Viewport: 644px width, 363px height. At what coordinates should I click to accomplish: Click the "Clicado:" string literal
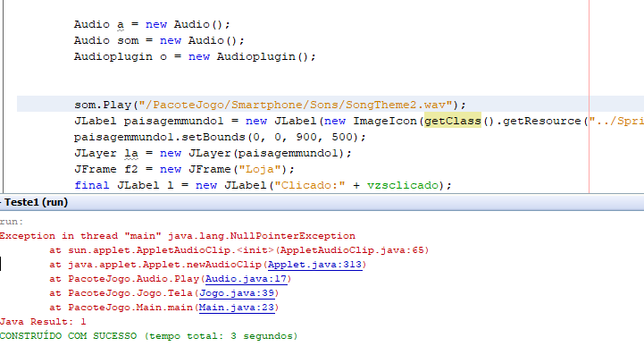point(310,185)
